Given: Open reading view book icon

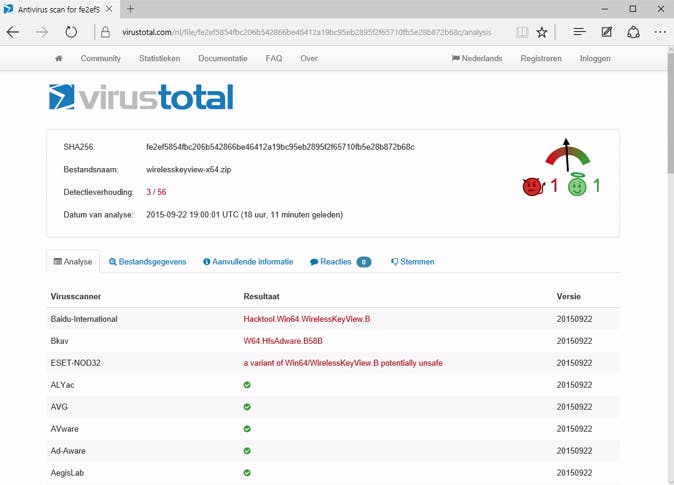Looking at the screenshot, I should [522, 32].
